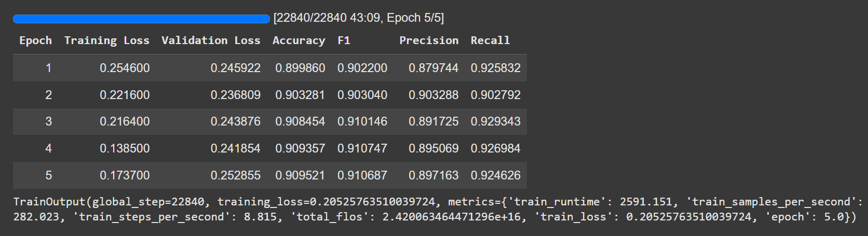Select validation loss value 0.236809
This screenshot has width=868, height=236.
[235, 95]
